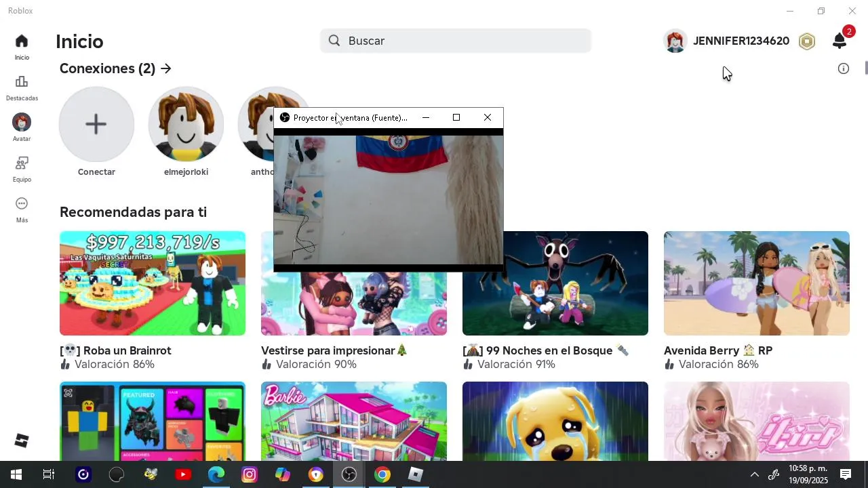This screenshot has height=488, width=868.
Task: Open Task View in taskbar
Action: pyautogui.click(x=49, y=474)
